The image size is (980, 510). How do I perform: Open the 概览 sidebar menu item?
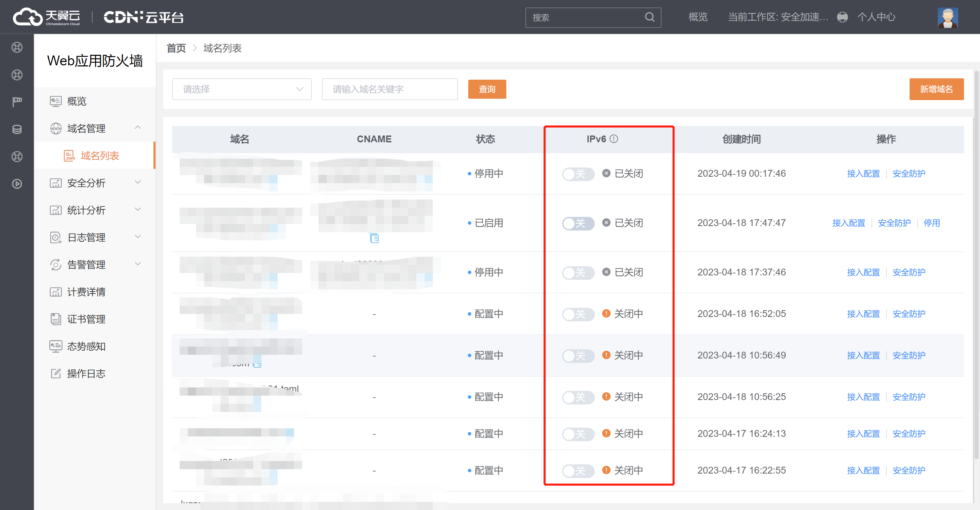click(95, 101)
